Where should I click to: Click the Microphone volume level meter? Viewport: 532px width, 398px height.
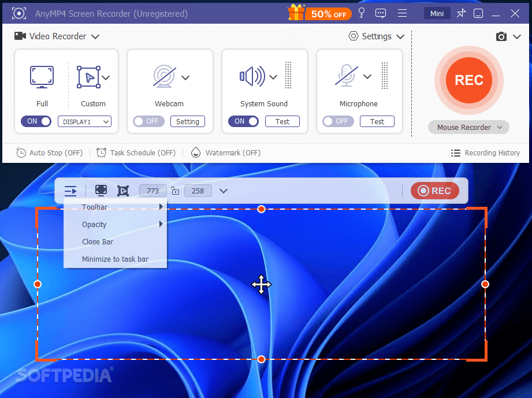384,75
